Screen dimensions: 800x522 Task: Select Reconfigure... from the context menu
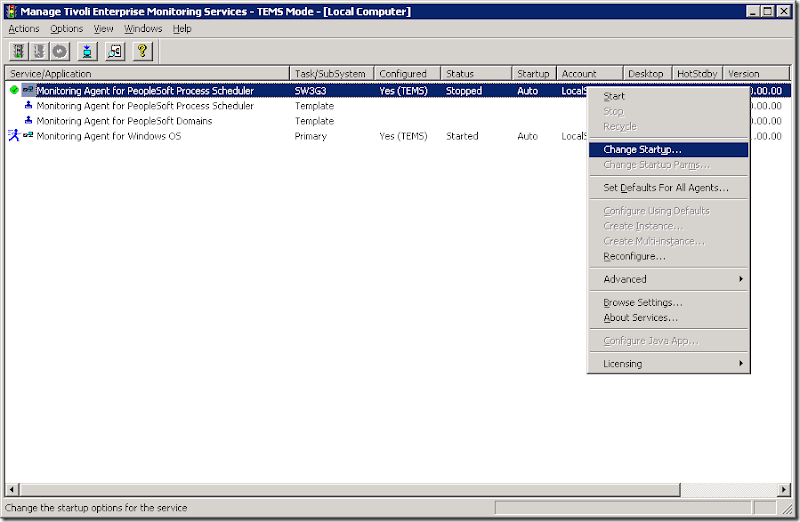pyautogui.click(x=668, y=256)
